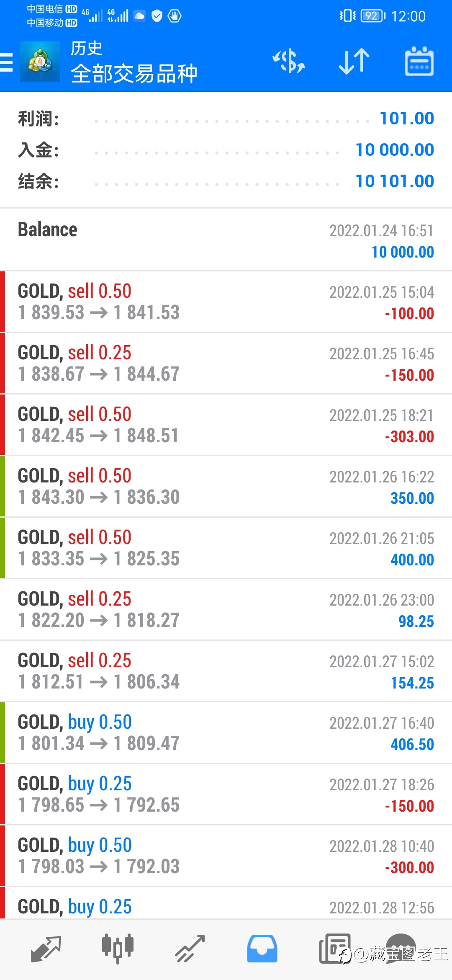Image resolution: width=452 pixels, height=980 pixels.
Task: Open the sort order arrows icon
Action: pyautogui.click(x=354, y=62)
